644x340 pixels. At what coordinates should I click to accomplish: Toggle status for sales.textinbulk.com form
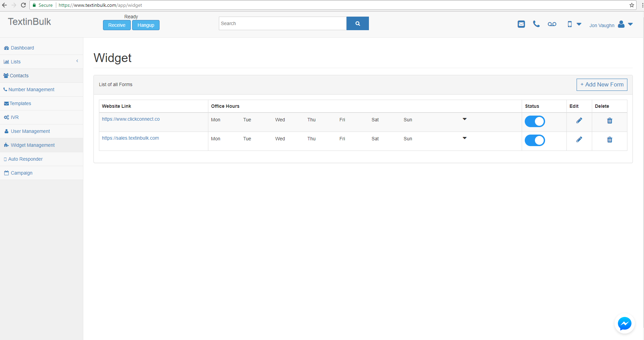point(535,140)
